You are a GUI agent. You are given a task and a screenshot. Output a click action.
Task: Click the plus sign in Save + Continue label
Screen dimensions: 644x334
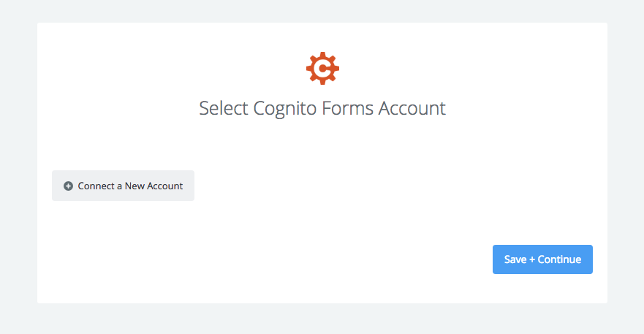[x=532, y=259]
